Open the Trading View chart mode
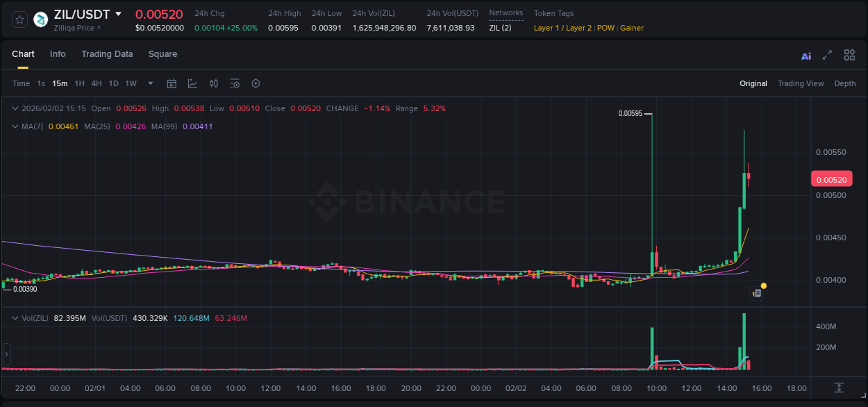 point(801,83)
